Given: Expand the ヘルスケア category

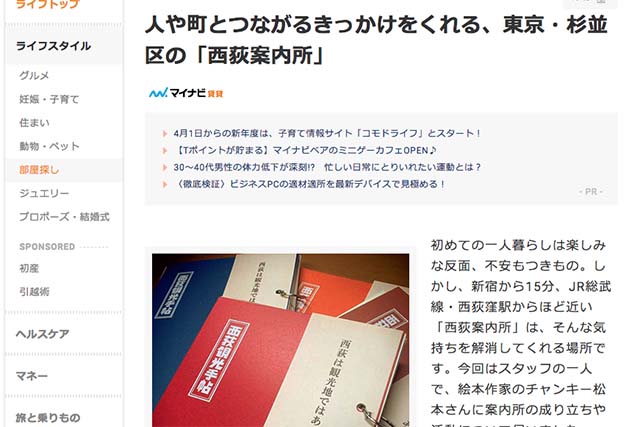Looking at the screenshot, I should [x=42, y=334].
